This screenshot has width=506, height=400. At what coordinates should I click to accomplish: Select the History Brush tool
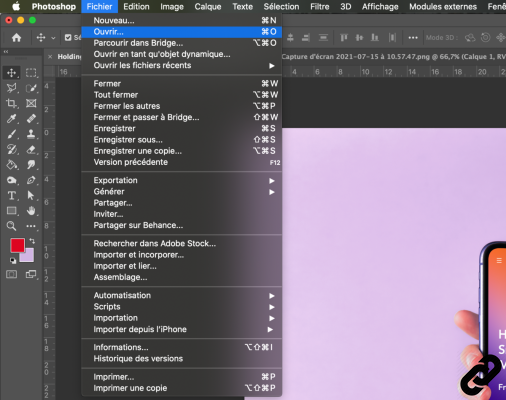tap(12, 149)
